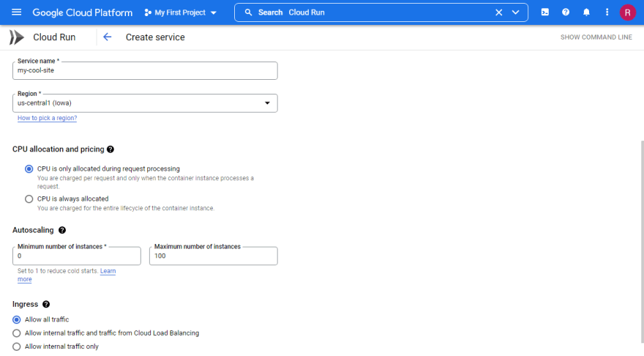Select Allow internal traffic only
The height and width of the screenshot is (356, 644).
coord(16,346)
